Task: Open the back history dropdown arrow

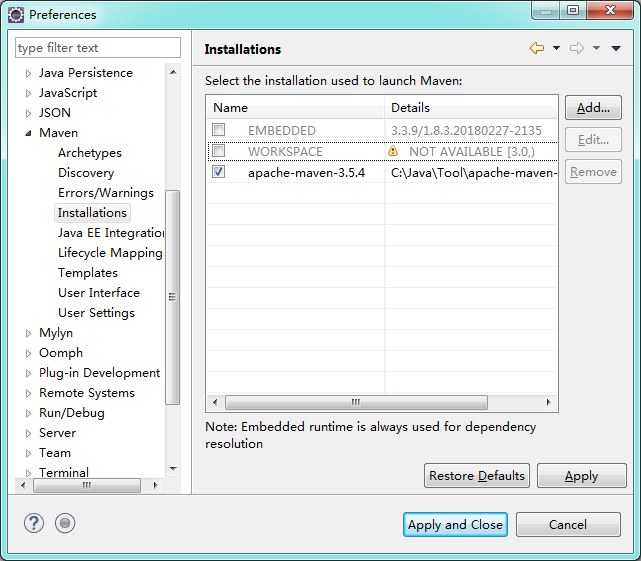Action: coord(556,48)
